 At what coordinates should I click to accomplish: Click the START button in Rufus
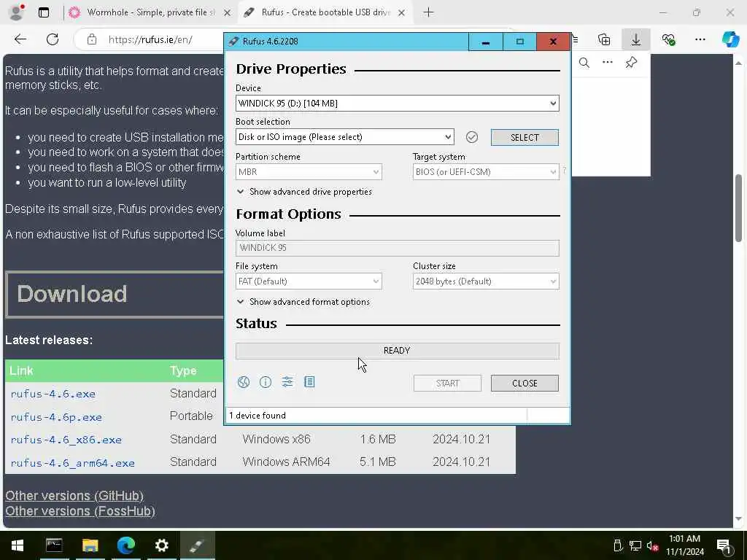coord(447,384)
